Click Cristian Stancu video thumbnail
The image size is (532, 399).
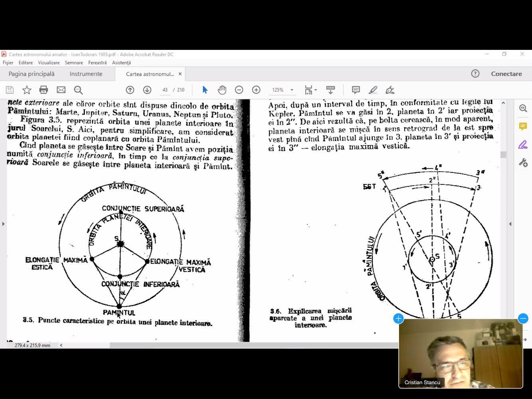click(461, 354)
